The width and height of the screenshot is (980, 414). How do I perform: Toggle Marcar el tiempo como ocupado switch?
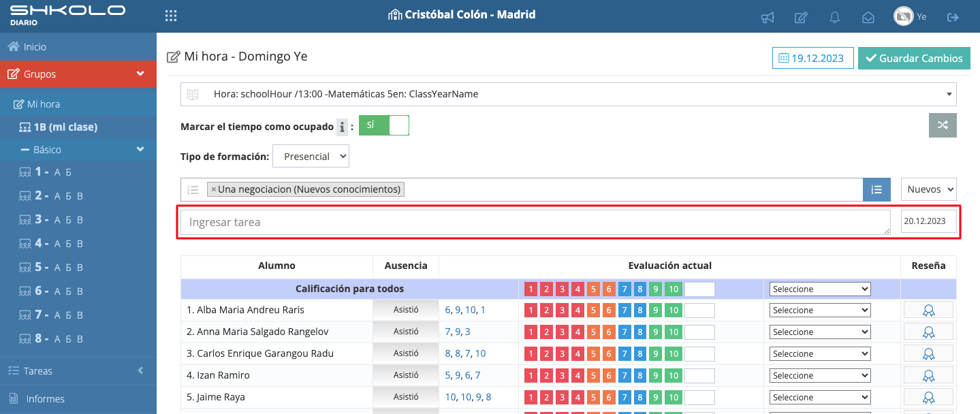383,125
